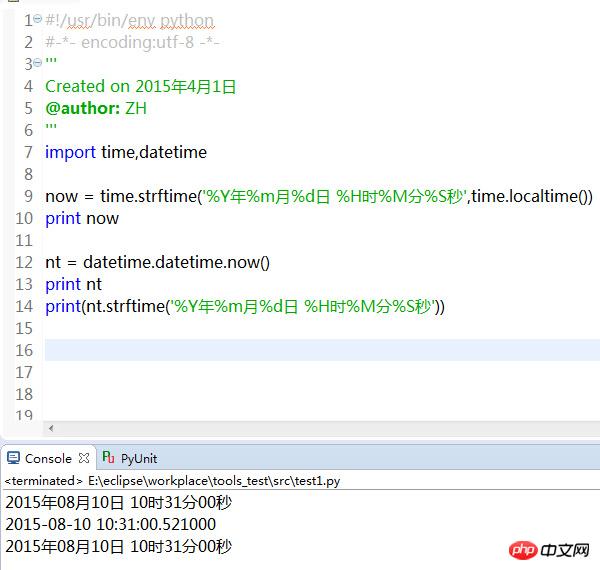Collapse the code fold at line 1
This screenshot has width=600, height=570.
37,18
